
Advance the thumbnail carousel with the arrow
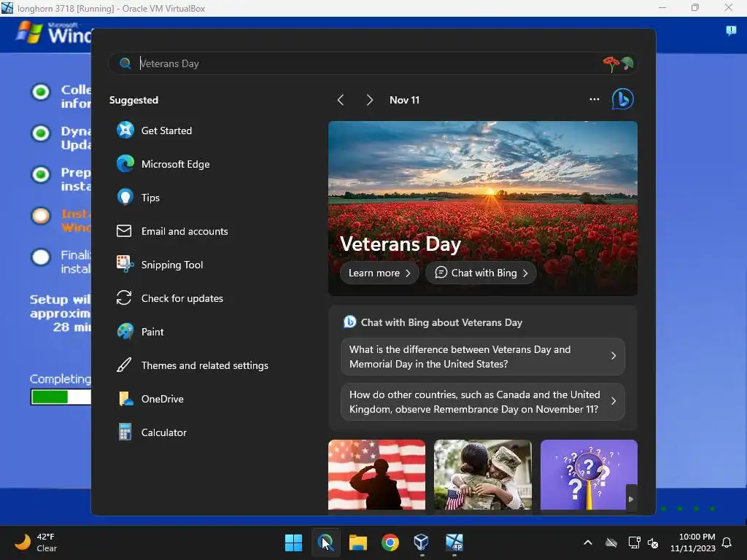pyautogui.click(x=631, y=499)
